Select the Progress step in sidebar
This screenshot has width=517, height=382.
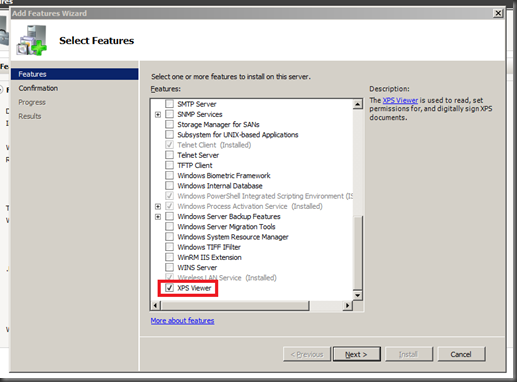32,102
